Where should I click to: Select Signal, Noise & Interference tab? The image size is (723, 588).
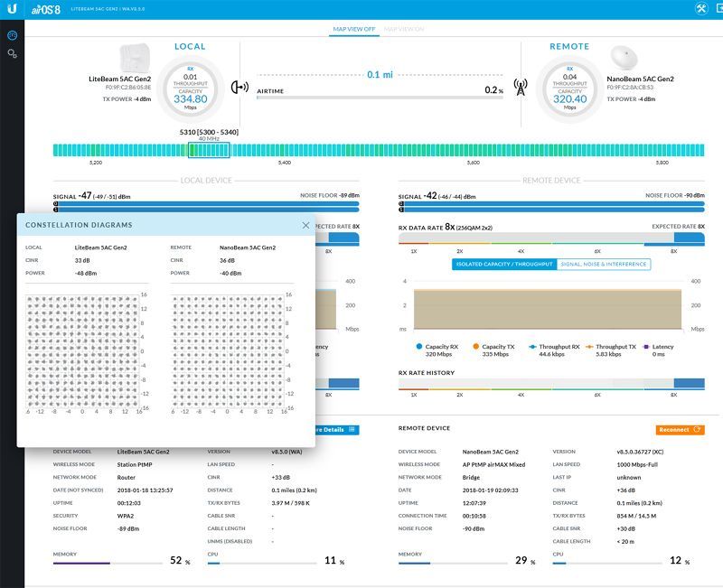pyautogui.click(x=604, y=264)
